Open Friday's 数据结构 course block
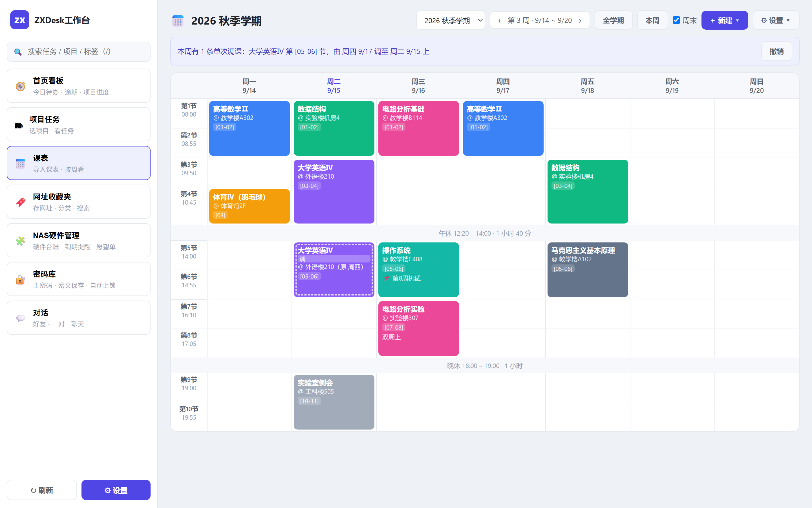This screenshot has height=508, width=812. click(588, 192)
